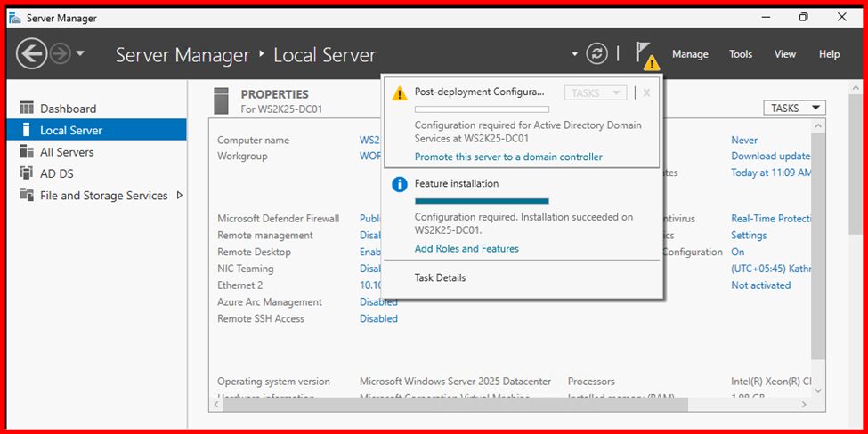Open the Tools menu

click(741, 54)
